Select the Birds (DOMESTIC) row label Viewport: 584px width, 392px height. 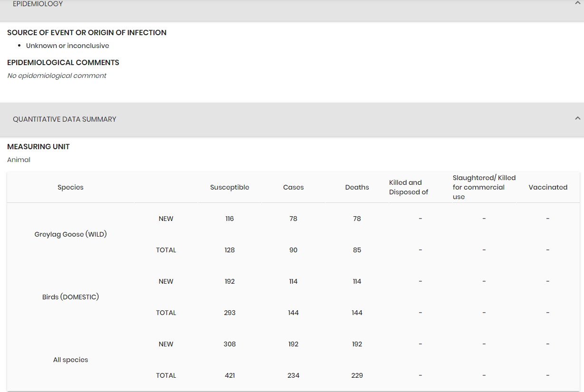[70, 297]
